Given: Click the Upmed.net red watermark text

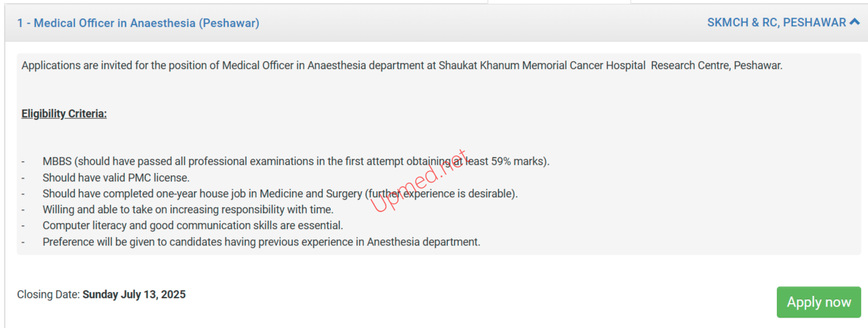Looking at the screenshot, I should (x=419, y=181).
